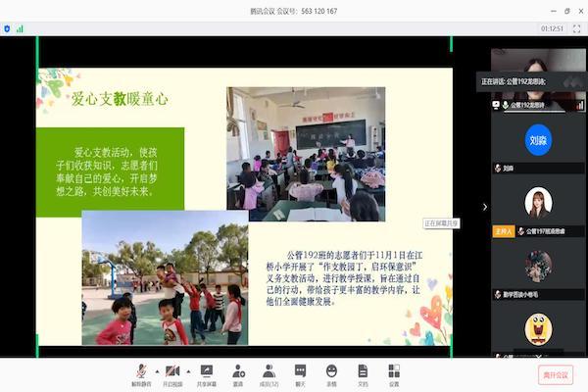Open the members list icon
The height and width of the screenshot is (392, 588).
click(269, 371)
